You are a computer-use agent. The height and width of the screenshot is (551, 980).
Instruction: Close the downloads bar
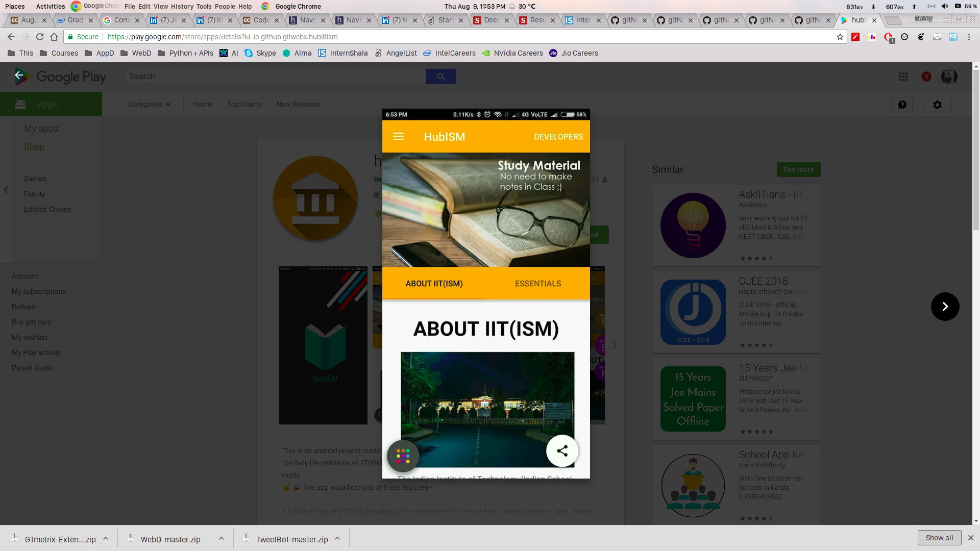point(971,538)
